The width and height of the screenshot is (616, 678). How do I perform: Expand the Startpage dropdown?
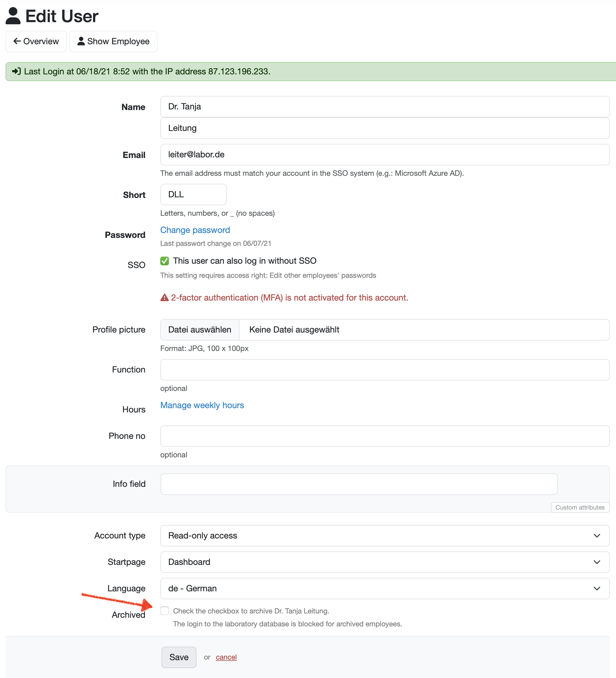(x=384, y=562)
